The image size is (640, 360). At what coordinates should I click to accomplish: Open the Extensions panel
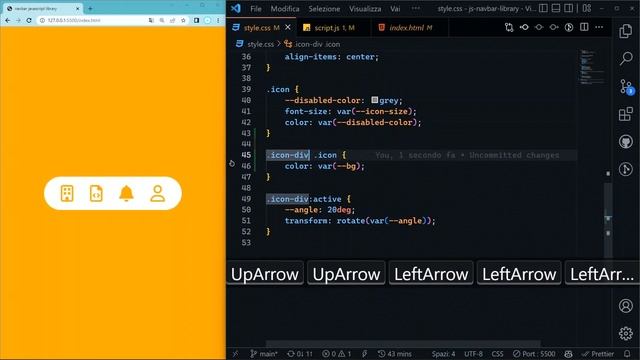(x=626, y=114)
